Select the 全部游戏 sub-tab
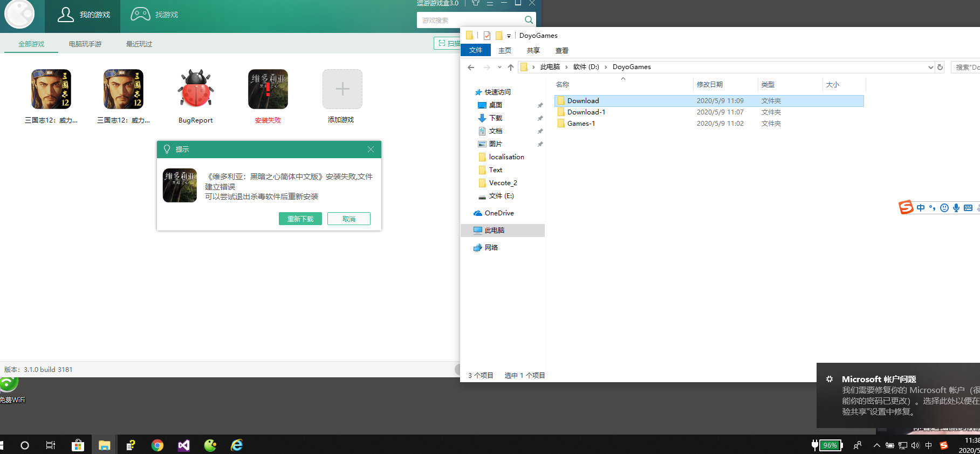The image size is (980, 454). pos(31,44)
